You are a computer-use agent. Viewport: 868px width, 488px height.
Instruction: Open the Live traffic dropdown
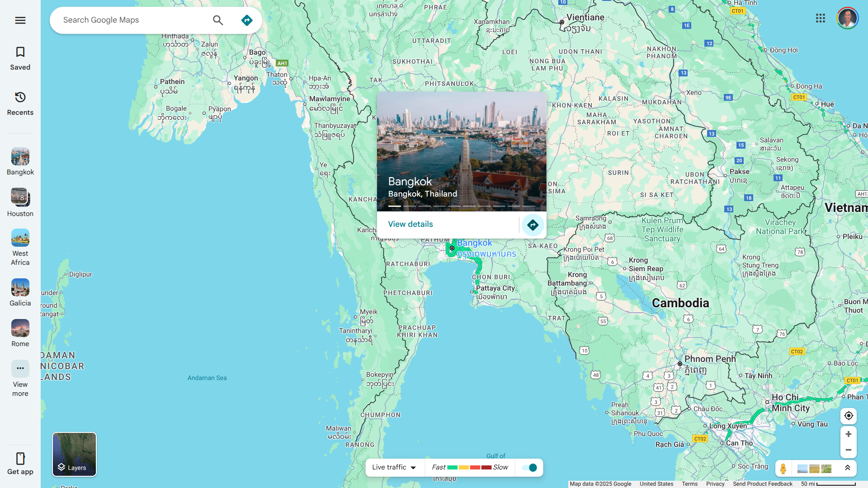(x=394, y=468)
